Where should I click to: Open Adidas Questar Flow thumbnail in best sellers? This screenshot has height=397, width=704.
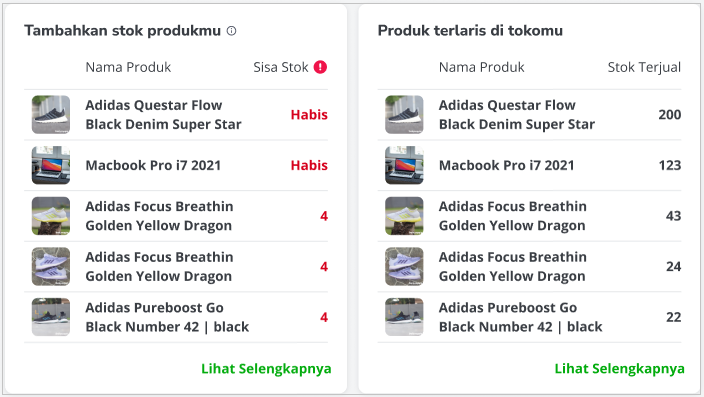point(404,115)
